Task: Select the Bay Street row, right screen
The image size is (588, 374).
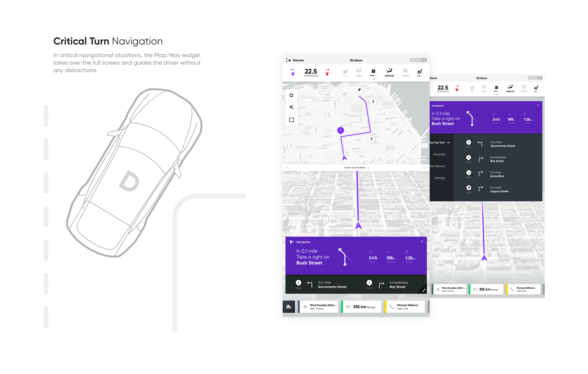Action: click(x=498, y=159)
